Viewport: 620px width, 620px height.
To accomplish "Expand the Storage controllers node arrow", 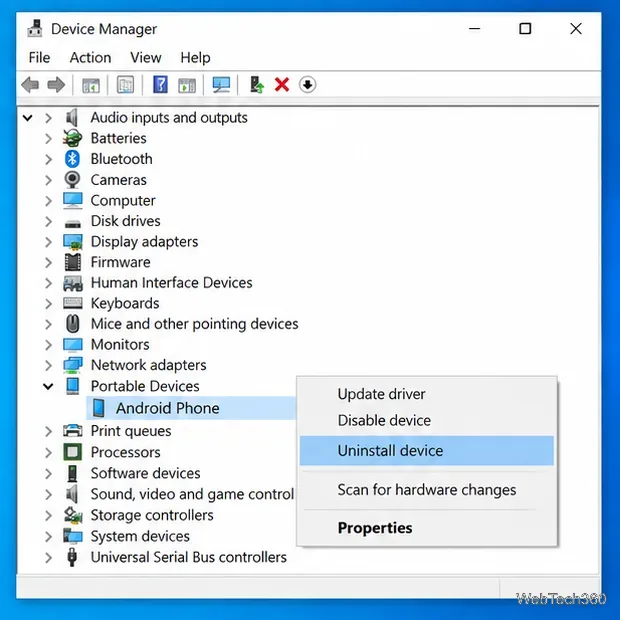I will coord(48,516).
